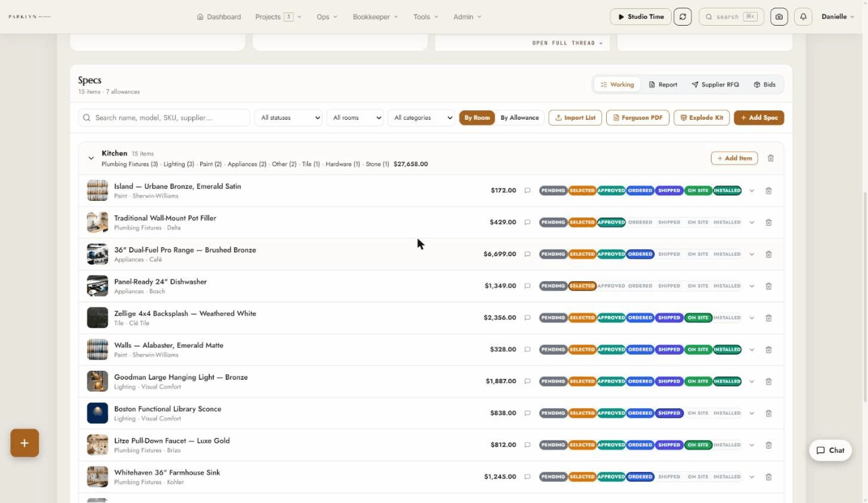Delete the Island Urbane Bronze paint item
This screenshot has width=868, height=503.
point(768,191)
